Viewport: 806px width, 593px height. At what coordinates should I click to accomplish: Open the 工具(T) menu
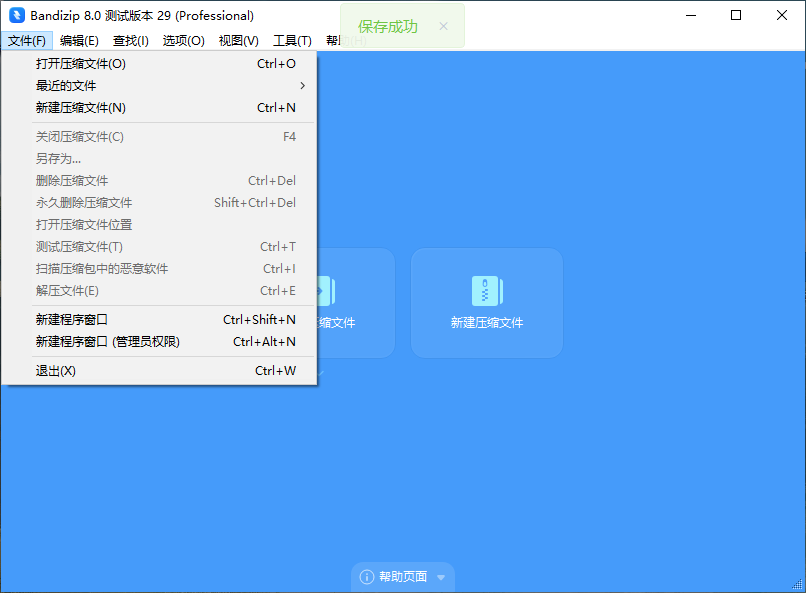(292, 41)
